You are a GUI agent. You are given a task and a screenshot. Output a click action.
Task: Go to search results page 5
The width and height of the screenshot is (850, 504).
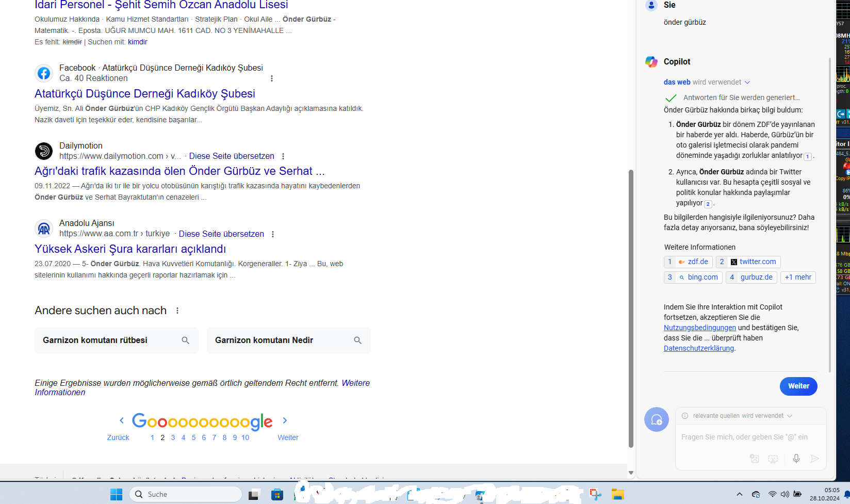pyautogui.click(x=193, y=437)
